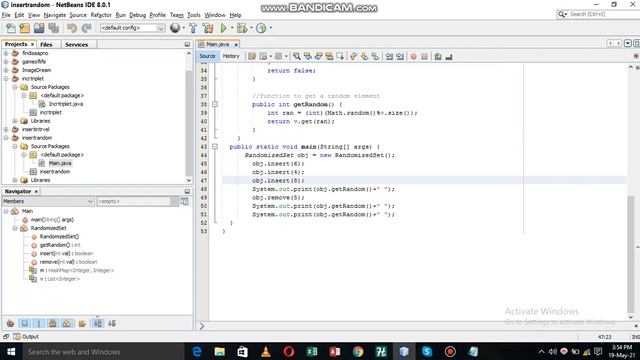
Task: Click the Last Edit icon in editor toolbar
Action: tap(252, 57)
